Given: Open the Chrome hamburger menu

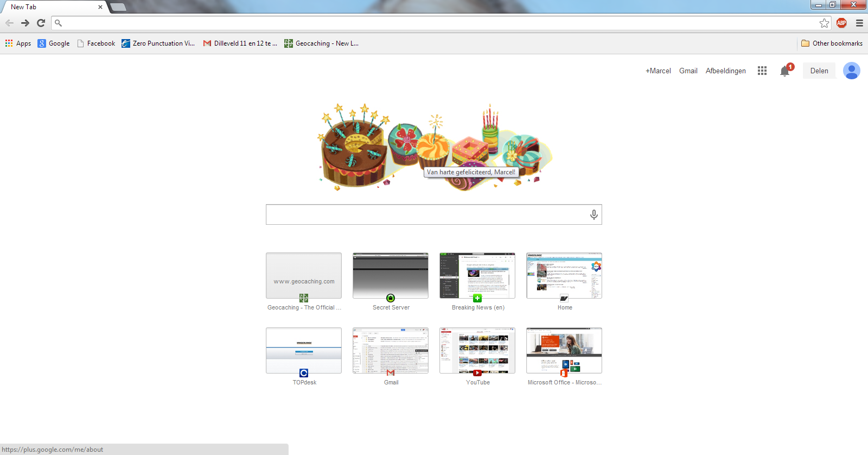Looking at the screenshot, I should tap(859, 23).
